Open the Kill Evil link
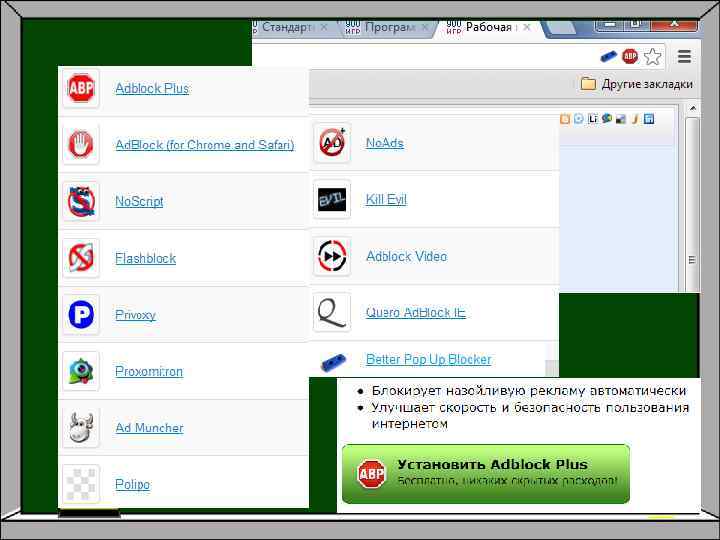Screen dimensions: 720x540 coord(386,199)
